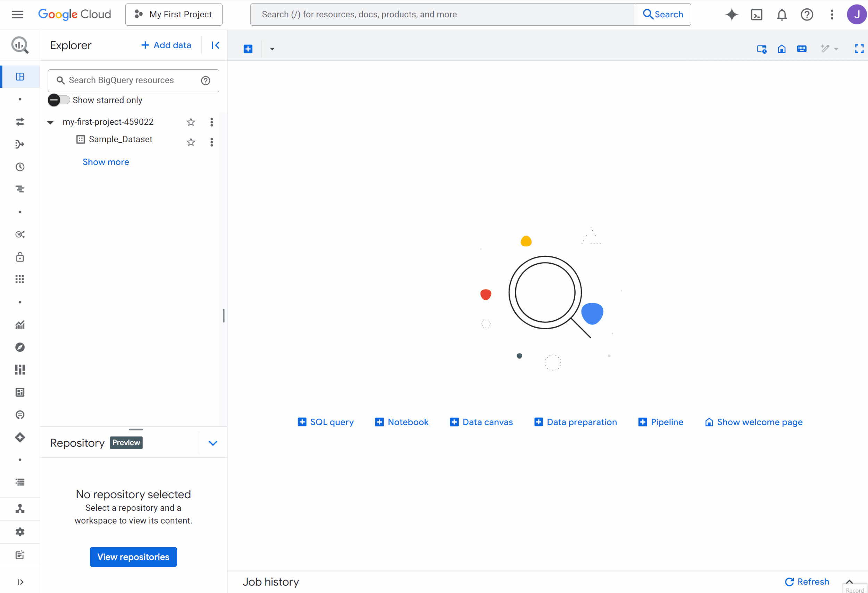Open actions menu for Sample_Dataset

pos(212,142)
